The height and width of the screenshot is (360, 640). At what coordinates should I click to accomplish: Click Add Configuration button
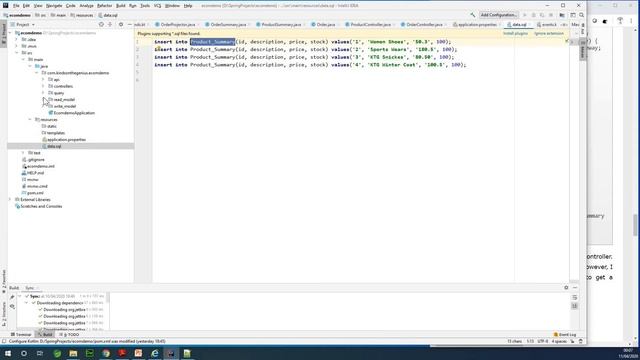tap(499, 15)
